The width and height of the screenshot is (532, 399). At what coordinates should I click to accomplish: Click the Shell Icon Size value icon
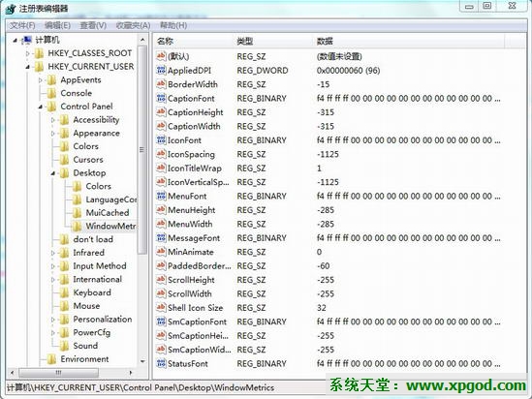(161, 307)
